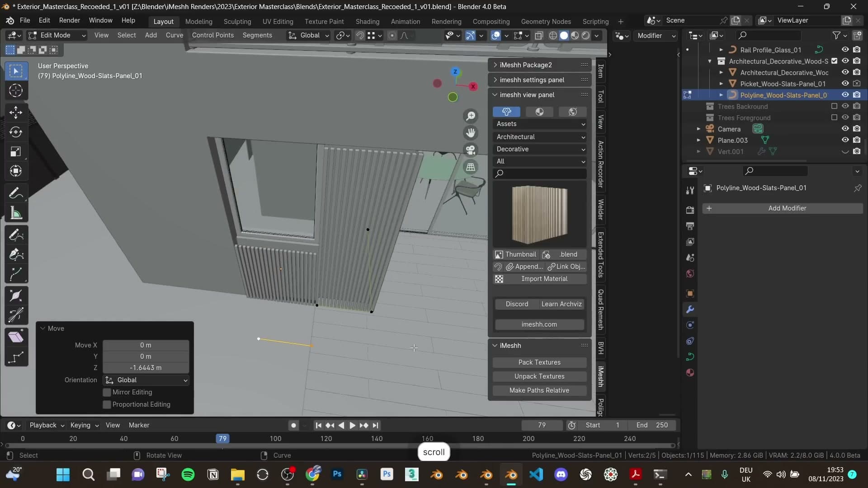868x488 pixels.
Task: Activate the Scale tool
Action: 16,151
